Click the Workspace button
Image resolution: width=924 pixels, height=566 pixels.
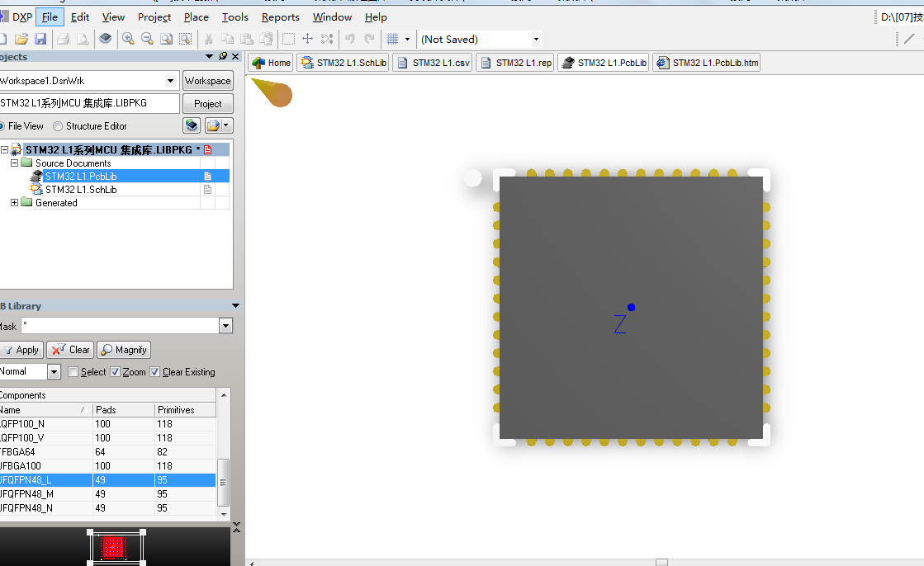(207, 81)
